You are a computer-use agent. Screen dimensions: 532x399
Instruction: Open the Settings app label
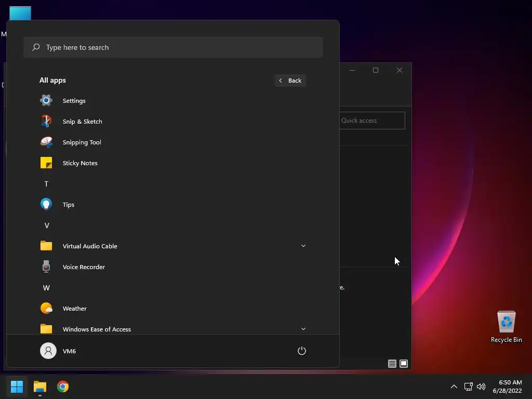pyautogui.click(x=74, y=101)
